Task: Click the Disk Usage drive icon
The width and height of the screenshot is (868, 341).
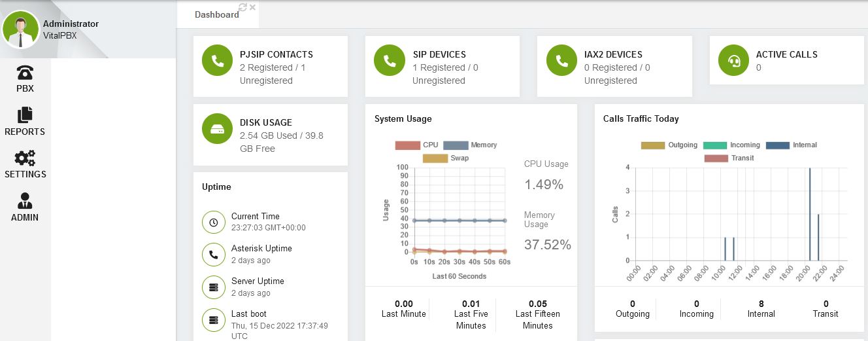Action: pos(218,129)
